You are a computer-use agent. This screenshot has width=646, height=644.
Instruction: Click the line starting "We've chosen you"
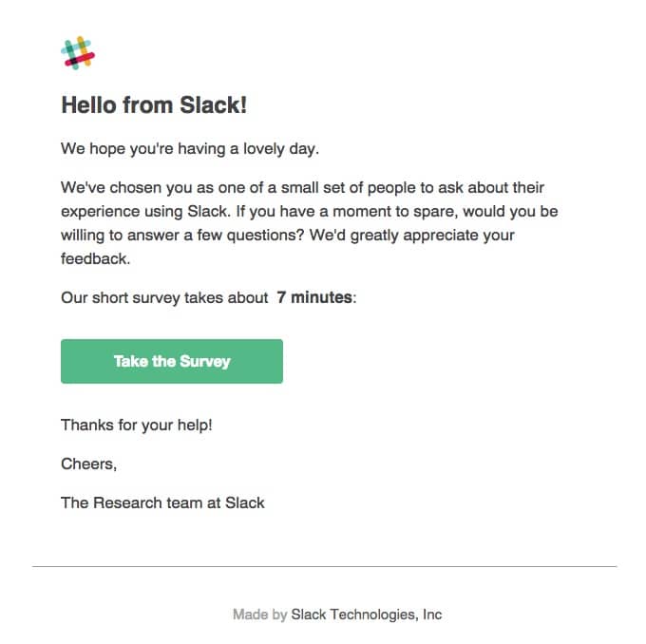click(x=302, y=187)
